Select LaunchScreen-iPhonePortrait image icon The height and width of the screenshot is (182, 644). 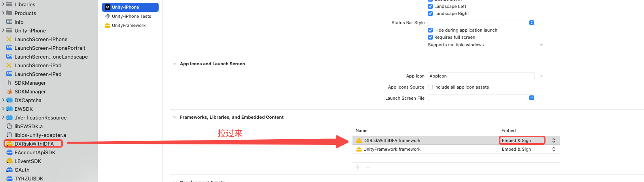(x=9, y=48)
